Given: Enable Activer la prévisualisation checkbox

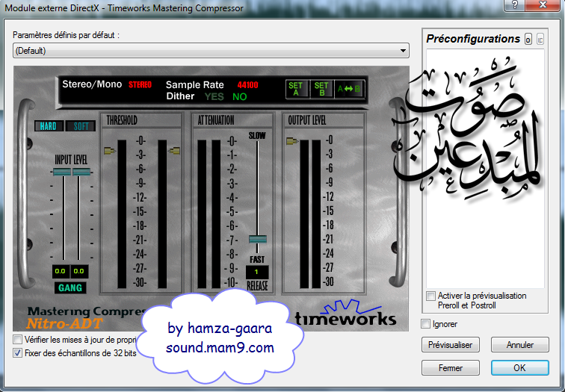Looking at the screenshot, I should tap(430, 296).
